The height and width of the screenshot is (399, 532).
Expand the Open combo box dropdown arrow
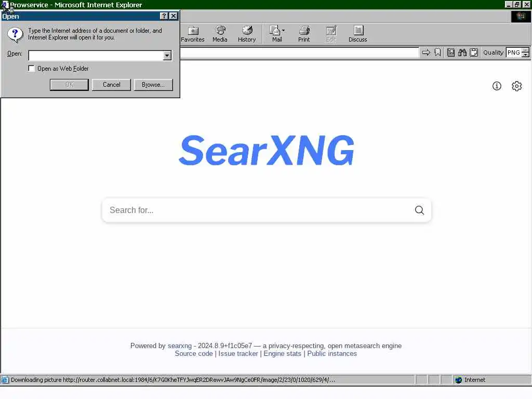[167, 56]
